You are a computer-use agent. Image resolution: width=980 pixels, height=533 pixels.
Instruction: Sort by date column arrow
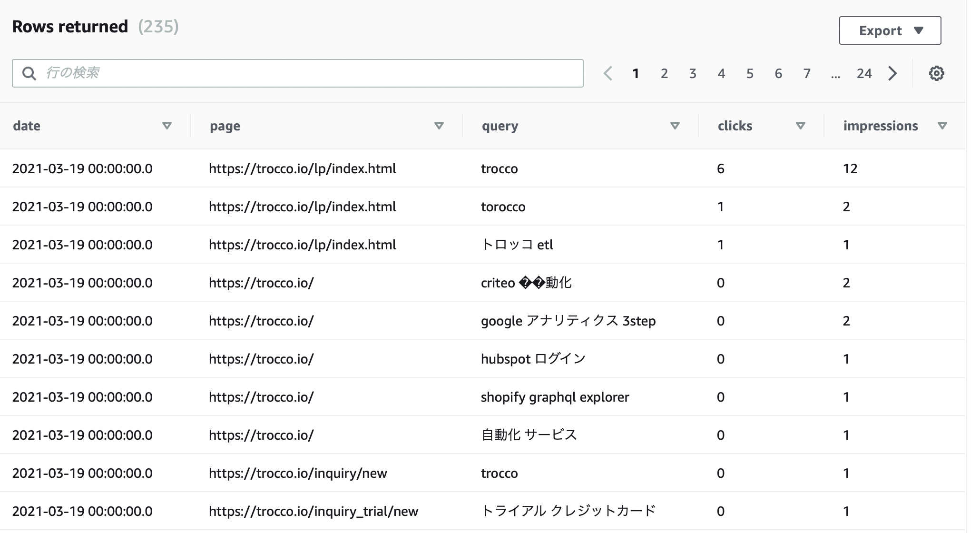coord(167,126)
